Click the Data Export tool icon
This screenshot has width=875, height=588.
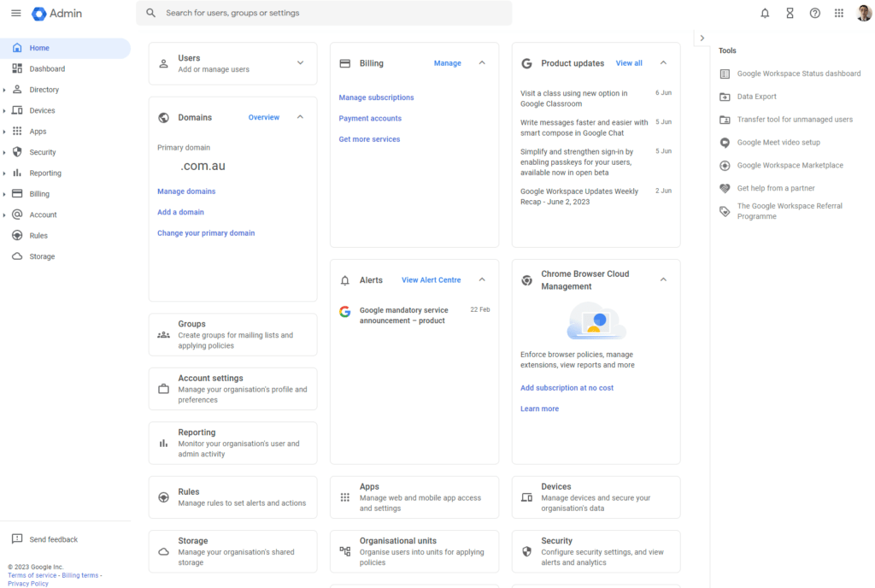pos(725,97)
